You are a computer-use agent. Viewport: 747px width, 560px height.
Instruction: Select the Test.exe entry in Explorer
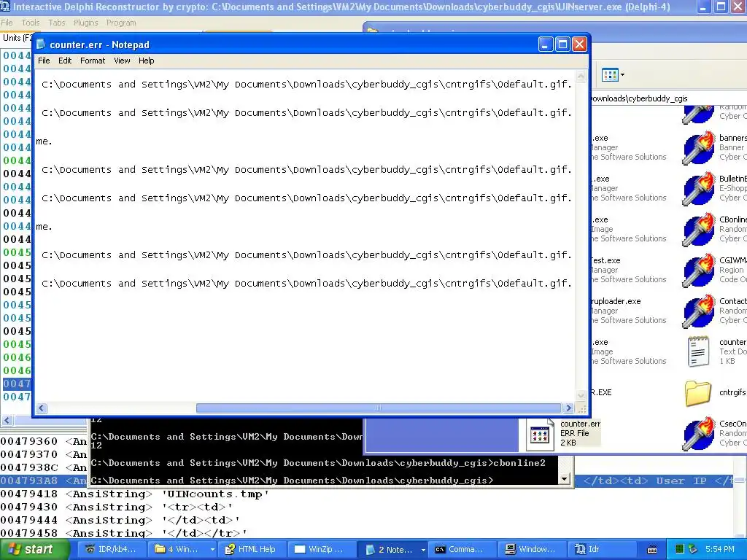[x=605, y=260]
